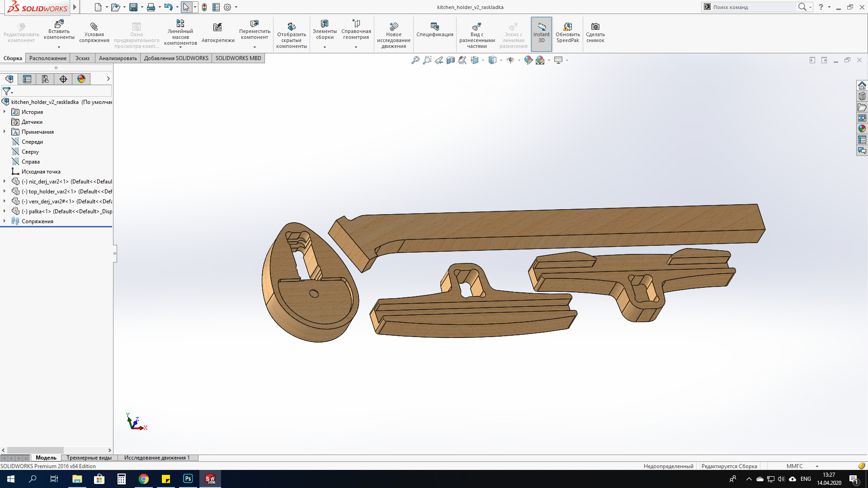The width and height of the screenshot is (868, 488).
Task: Open Исследование движения 1 bottom tab
Action: pos(157,458)
